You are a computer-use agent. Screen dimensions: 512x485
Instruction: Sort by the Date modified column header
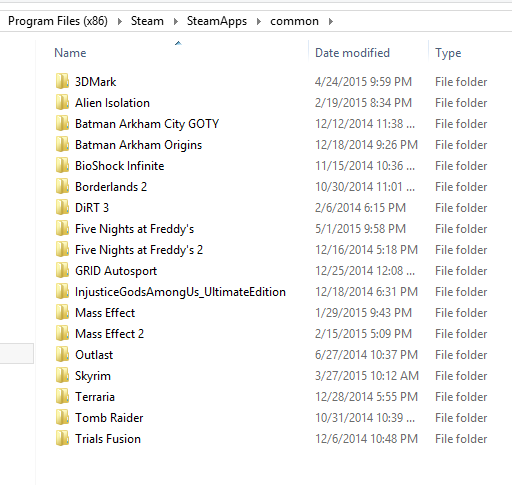tap(352, 53)
